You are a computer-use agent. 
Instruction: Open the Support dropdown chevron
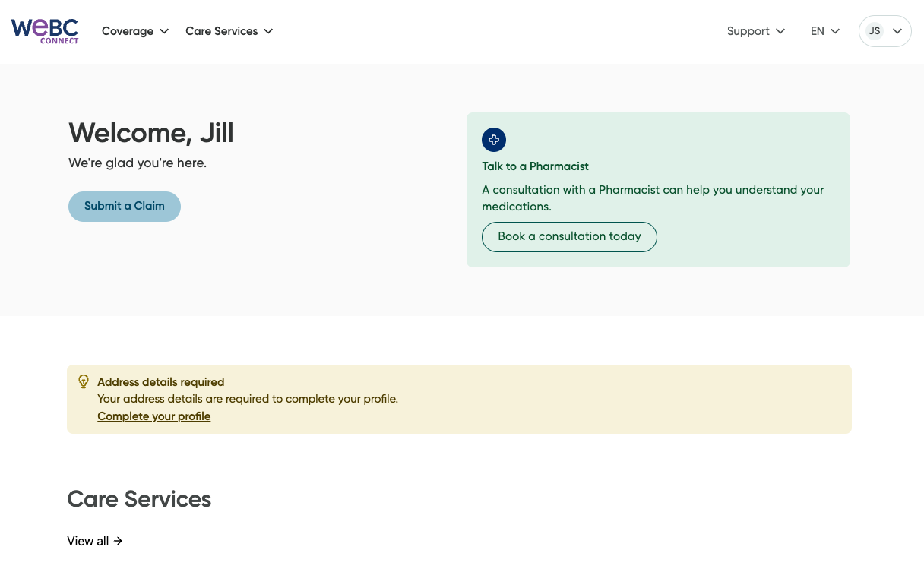[780, 31]
